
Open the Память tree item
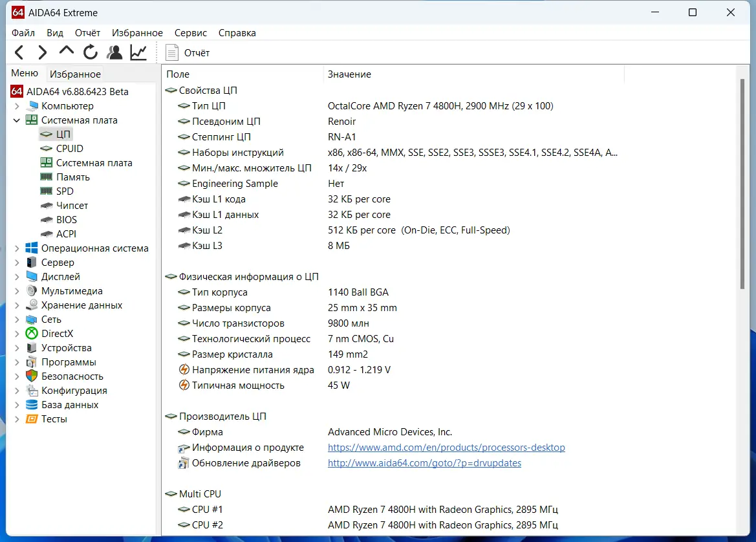click(65, 177)
